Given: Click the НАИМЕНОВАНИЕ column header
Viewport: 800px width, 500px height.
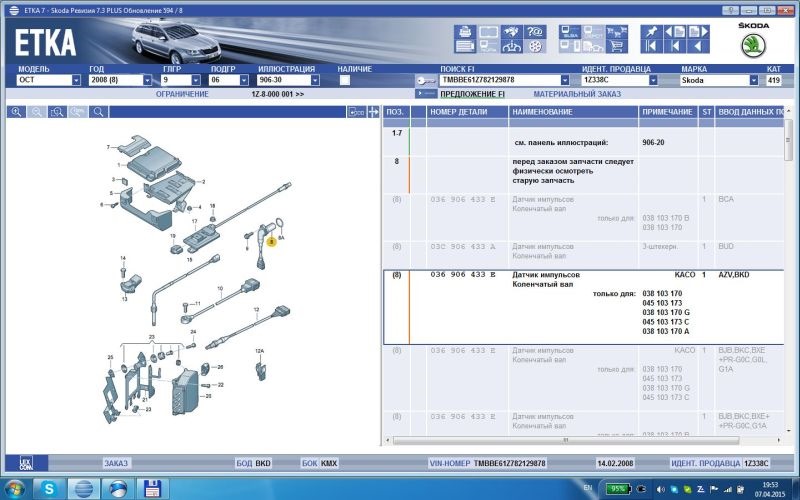Looking at the screenshot, I should click(573, 112).
